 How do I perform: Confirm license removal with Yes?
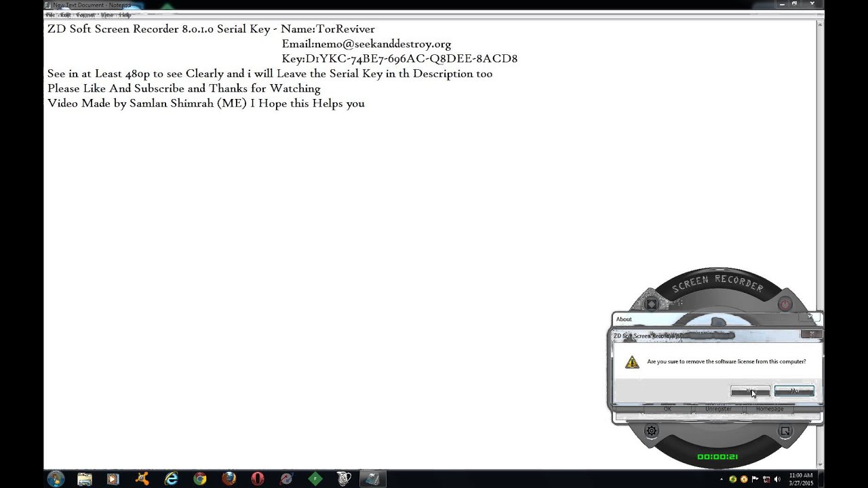pyautogui.click(x=750, y=391)
